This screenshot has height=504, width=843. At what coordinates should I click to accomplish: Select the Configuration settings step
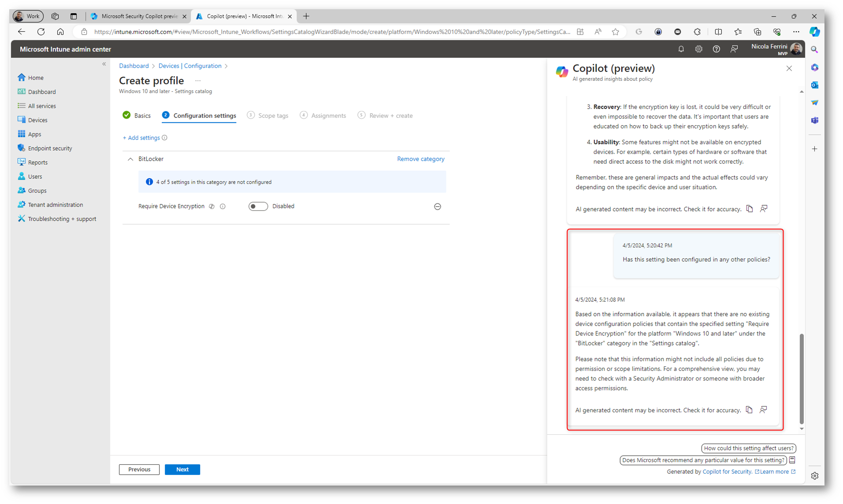pos(199,115)
